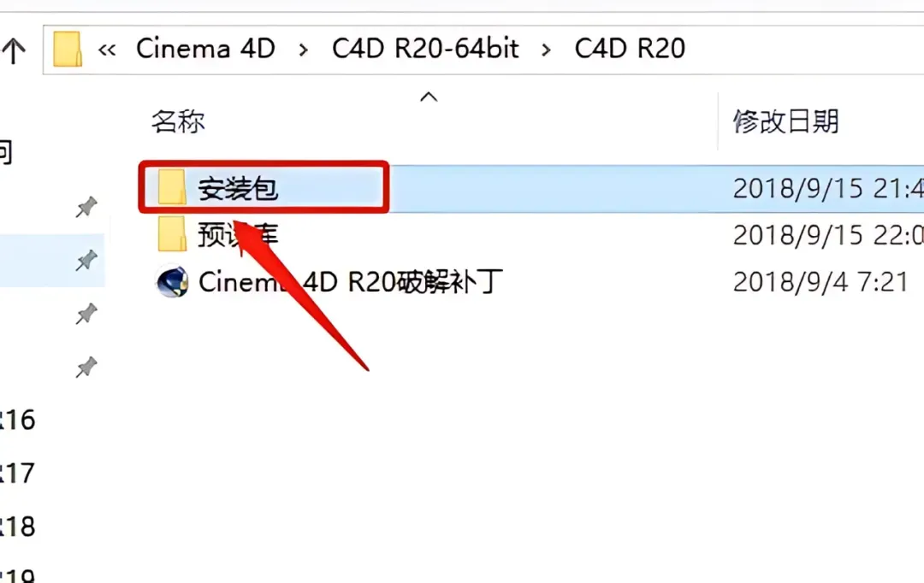
Task: Click the highlighted second pin icon
Action: coord(86,260)
